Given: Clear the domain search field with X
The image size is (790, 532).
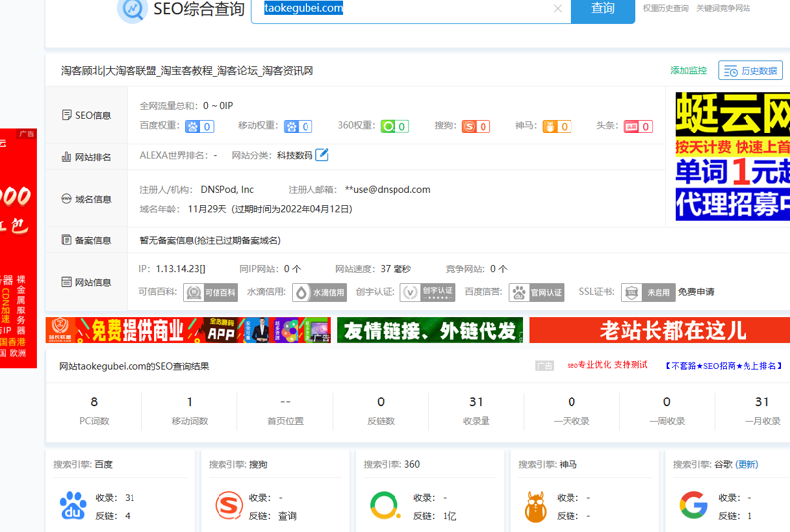Looking at the screenshot, I should click(x=558, y=9).
